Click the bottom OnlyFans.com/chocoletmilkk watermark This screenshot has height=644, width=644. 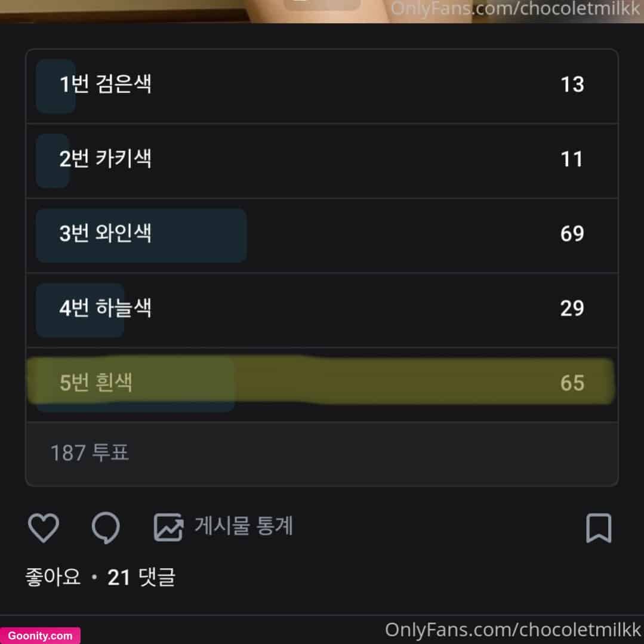coord(513,630)
